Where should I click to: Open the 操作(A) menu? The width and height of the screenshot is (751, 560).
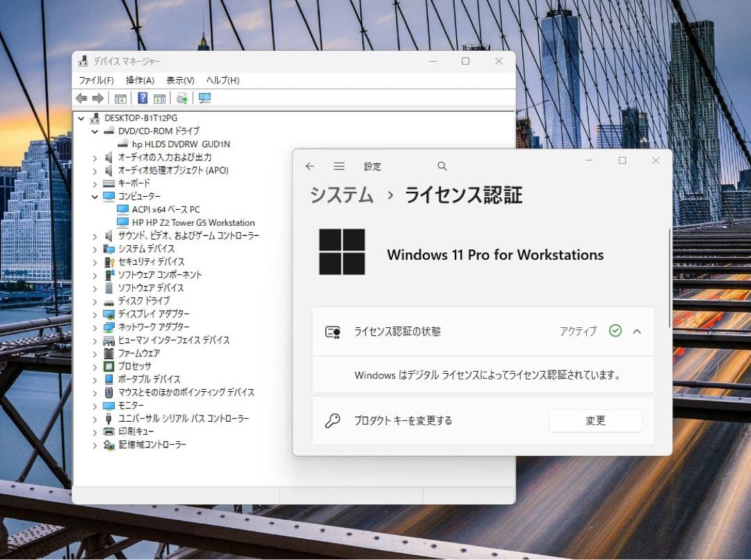(x=140, y=80)
